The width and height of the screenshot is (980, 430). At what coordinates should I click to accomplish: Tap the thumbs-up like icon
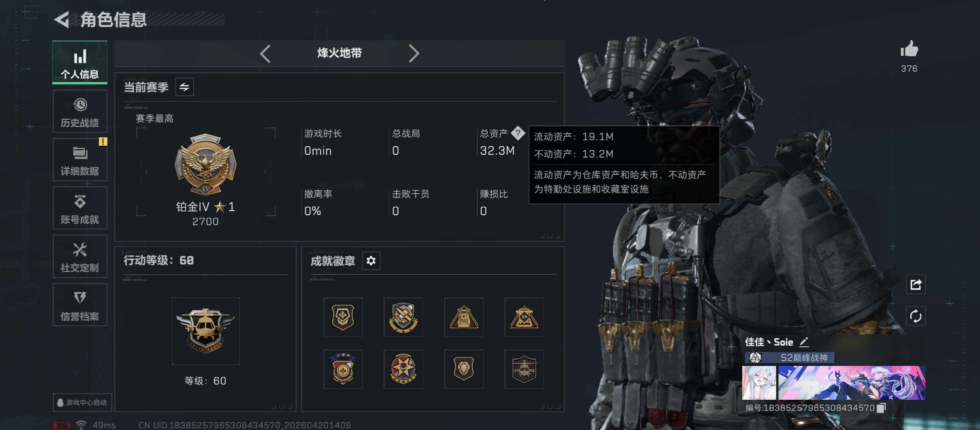coord(909,50)
